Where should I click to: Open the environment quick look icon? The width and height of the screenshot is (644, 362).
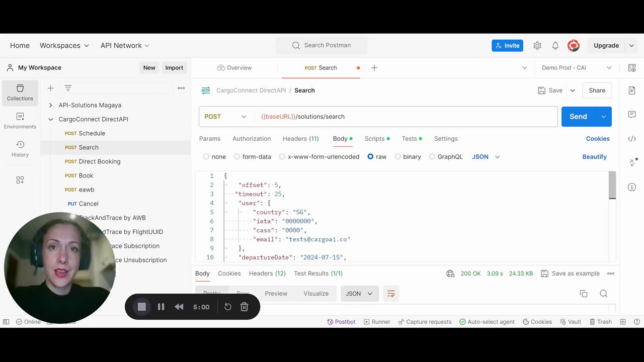point(632,68)
